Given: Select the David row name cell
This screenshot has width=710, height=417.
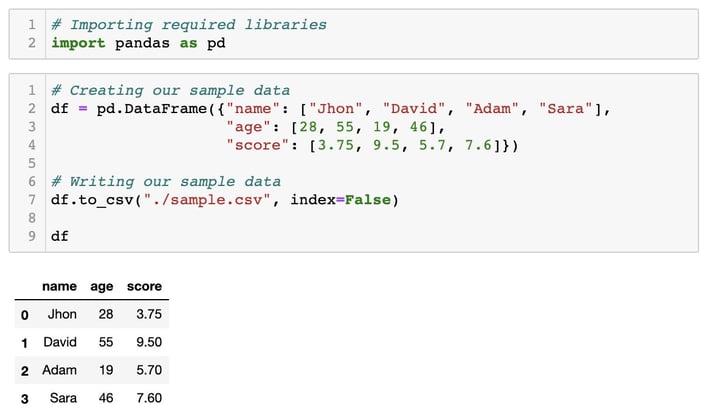Looking at the screenshot, I should pyautogui.click(x=60, y=342).
